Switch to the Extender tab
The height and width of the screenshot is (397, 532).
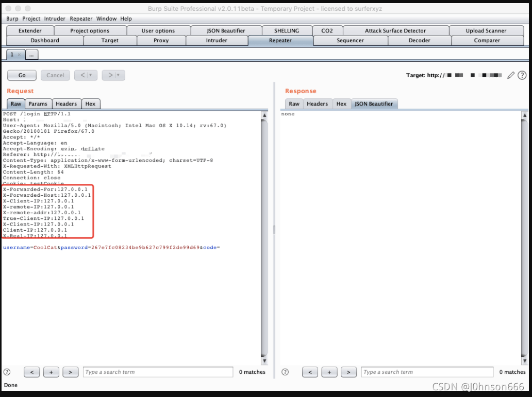click(30, 30)
